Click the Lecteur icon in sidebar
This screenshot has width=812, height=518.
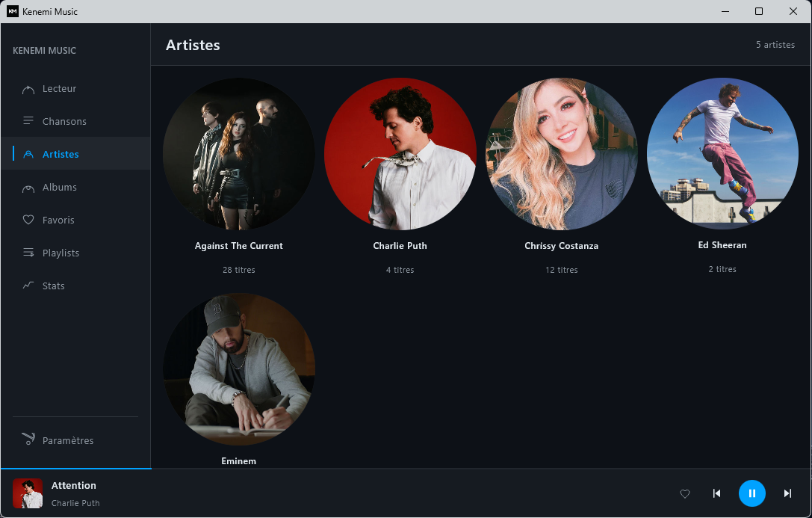(x=28, y=89)
